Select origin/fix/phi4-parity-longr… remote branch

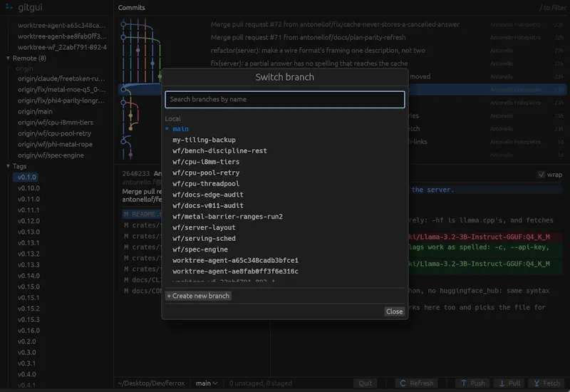pyautogui.click(x=61, y=100)
